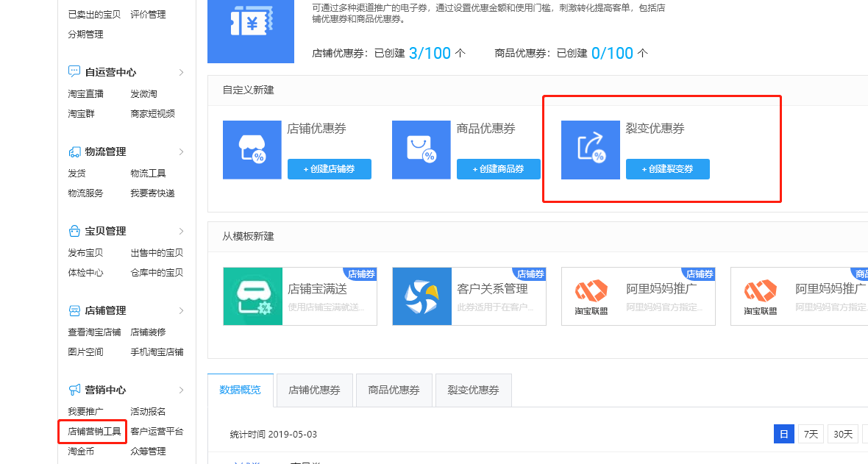Expand the 宝贝管理 section arrow

[181, 231]
